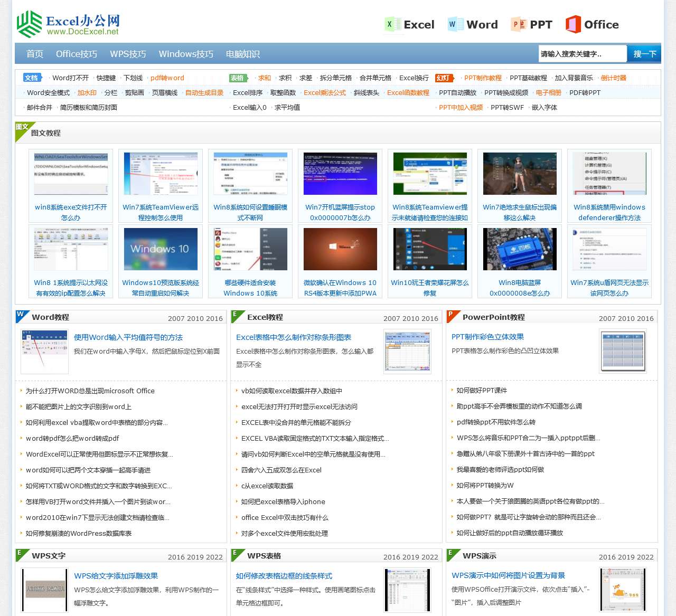Screen dimensions: 676x616
Task: Open WPS给文字添加浮雕效果 article
Action: point(116,576)
